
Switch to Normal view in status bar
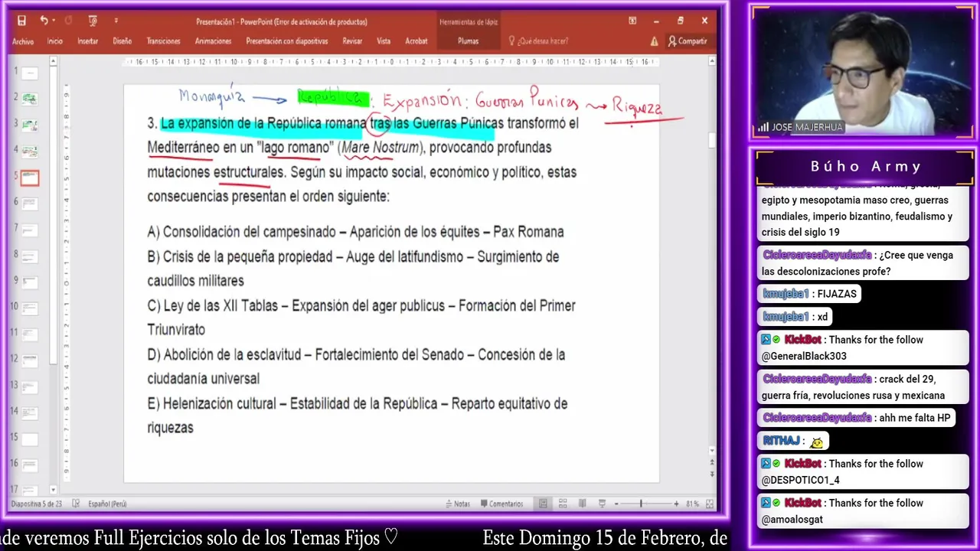(x=543, y=504)
